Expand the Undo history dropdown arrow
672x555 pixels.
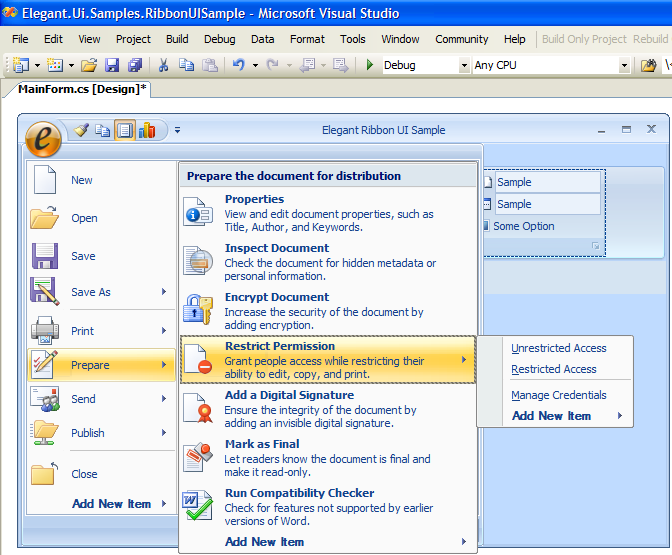pyautogui.click(x=255, y=66)
